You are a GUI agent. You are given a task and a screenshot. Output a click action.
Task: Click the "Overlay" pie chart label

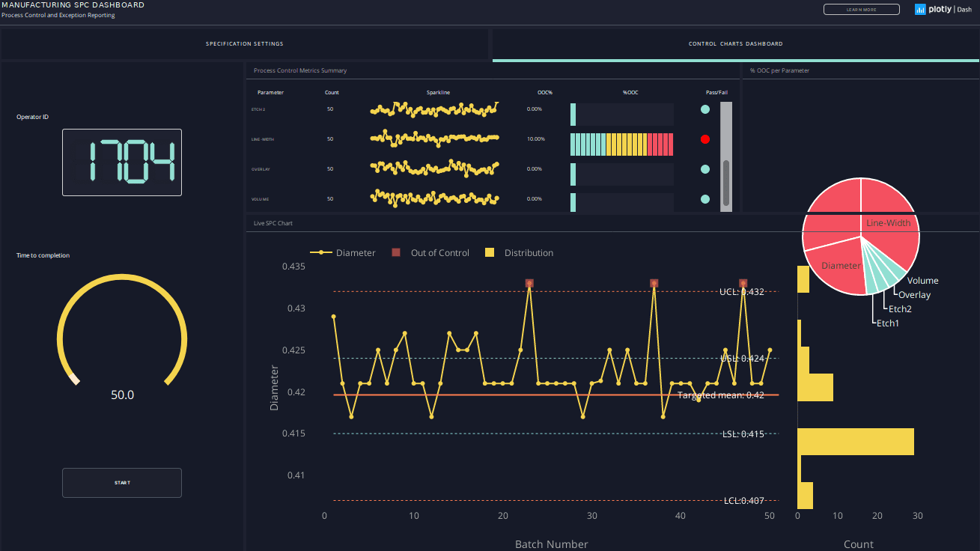pyautogui.click(x=914, y=295)
